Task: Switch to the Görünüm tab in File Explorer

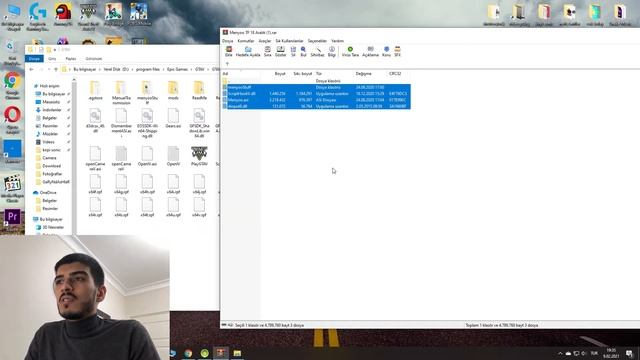Action: click(93, 59)
